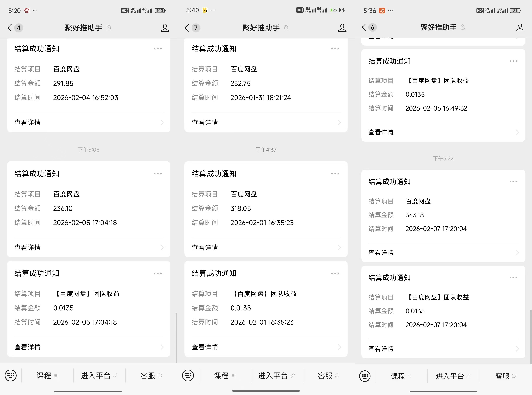This screenshot has width=532, height=395.
Task: Tap right screen vertical scrollbar
Action: (531, 337)
